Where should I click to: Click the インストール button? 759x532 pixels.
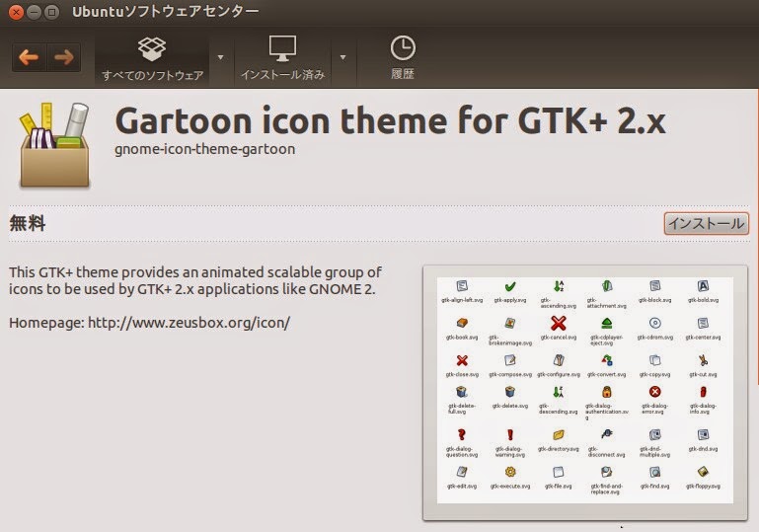707,224
